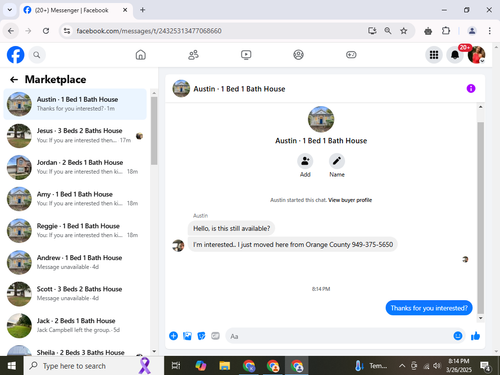This screenshot has height=375, width=500.
Task: Open Chrome extensions puzzle icon
Action: 446,31
